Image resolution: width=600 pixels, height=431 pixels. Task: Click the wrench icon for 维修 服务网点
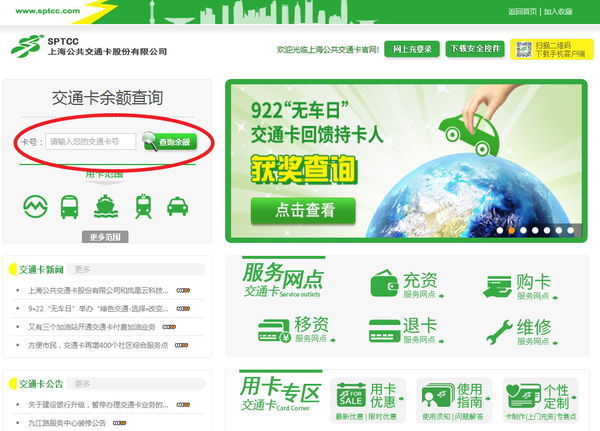(x=499, y=331)
